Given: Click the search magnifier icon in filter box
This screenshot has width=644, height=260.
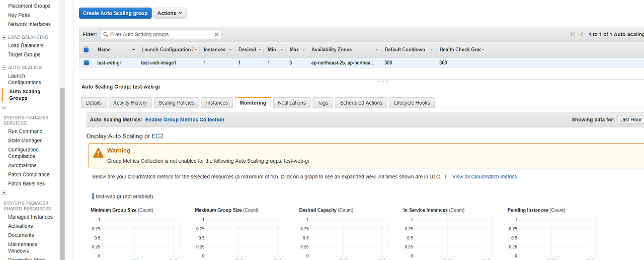Looking at the screenshot, I should [x=105, y=35].
